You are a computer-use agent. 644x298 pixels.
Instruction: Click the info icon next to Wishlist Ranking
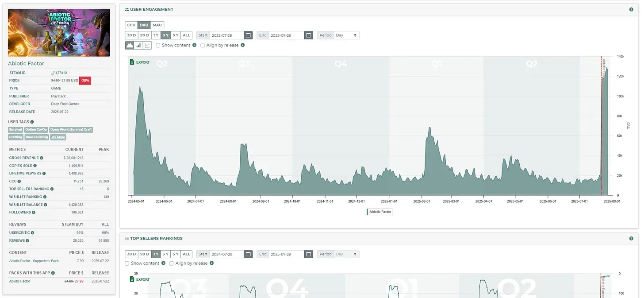tap(45, 197)
